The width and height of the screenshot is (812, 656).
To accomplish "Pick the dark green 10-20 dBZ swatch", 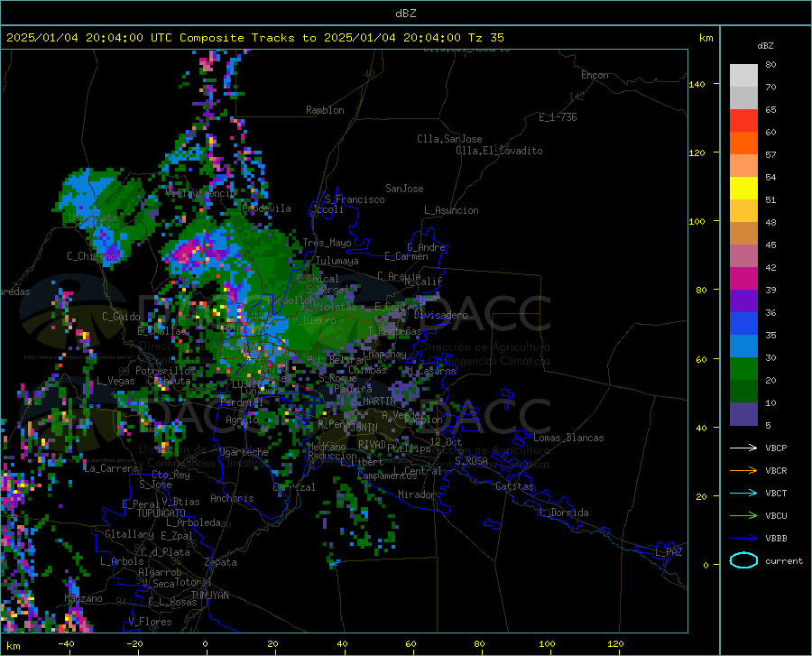I will [x=743, y=391].
